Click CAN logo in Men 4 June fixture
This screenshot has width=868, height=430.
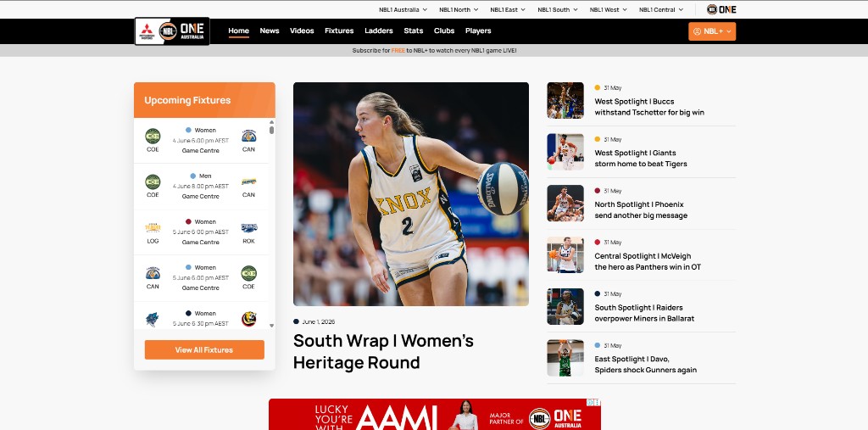coord(248,181)
